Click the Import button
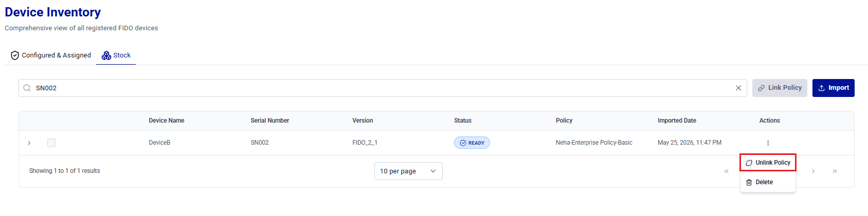868x216 pixels. [x=833, y=88]
